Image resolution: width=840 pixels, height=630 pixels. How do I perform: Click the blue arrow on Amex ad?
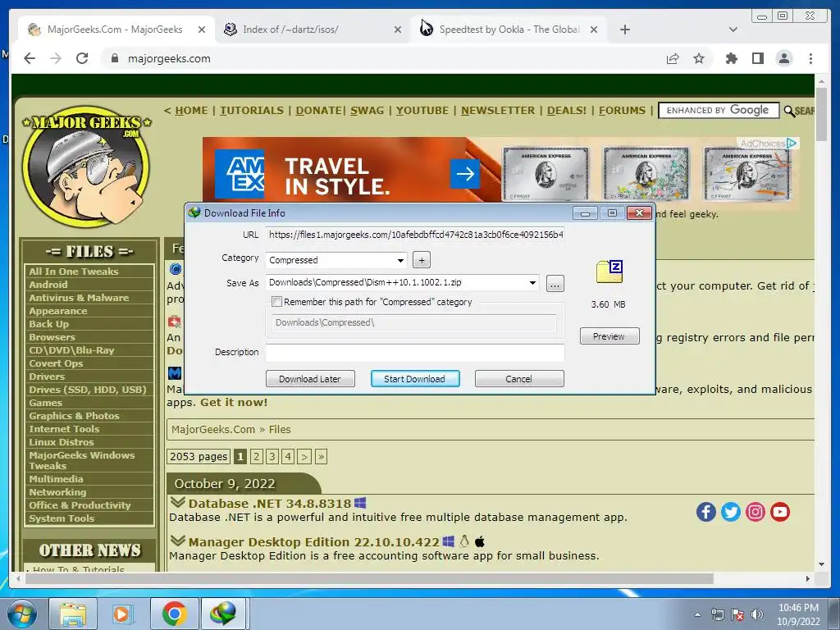[x=465, y=174]
